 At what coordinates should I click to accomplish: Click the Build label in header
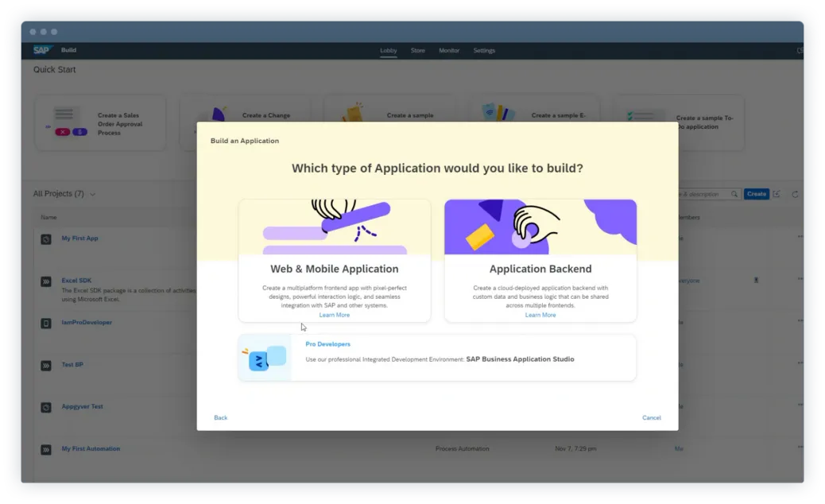[x=68, y=50]
